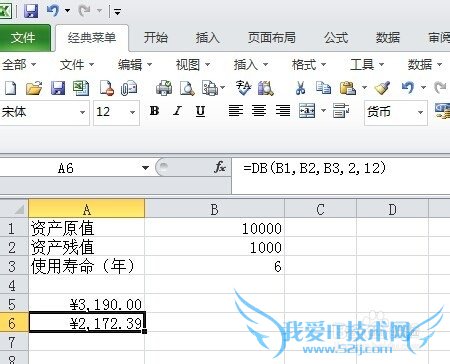Click the Save as Excel workbook icon

click(x=81, y=88)
